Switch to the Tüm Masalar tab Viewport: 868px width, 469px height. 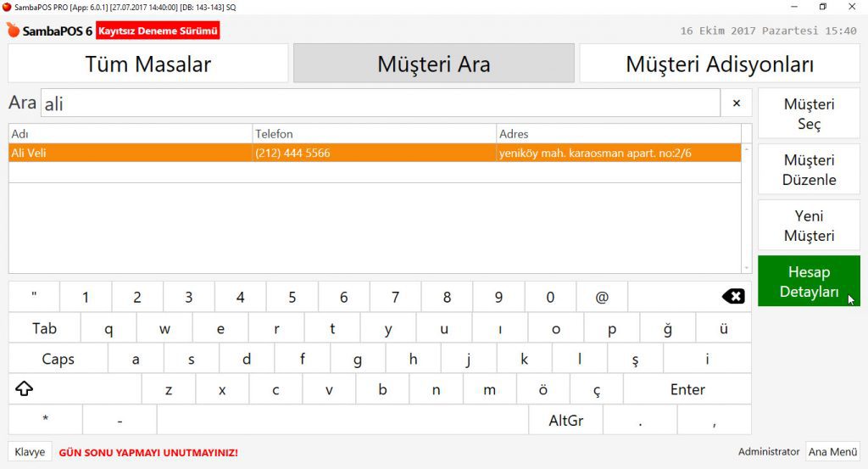tap(148, 64)
